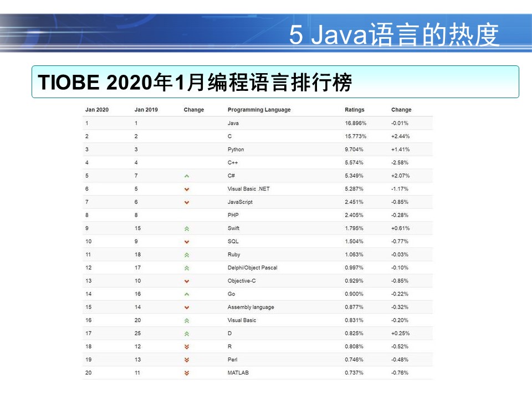Click the '2.451%' rating value
This screenshot has width=532, height=399.
tap(354, 202)
